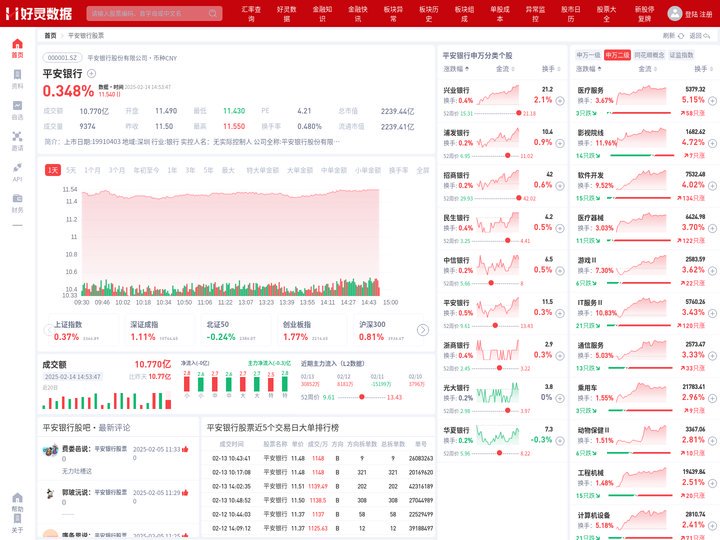The width and height of the screenshot is (720, 540).
Task: Click the 000001.SZ stock code tag
Action: [62, 58]
